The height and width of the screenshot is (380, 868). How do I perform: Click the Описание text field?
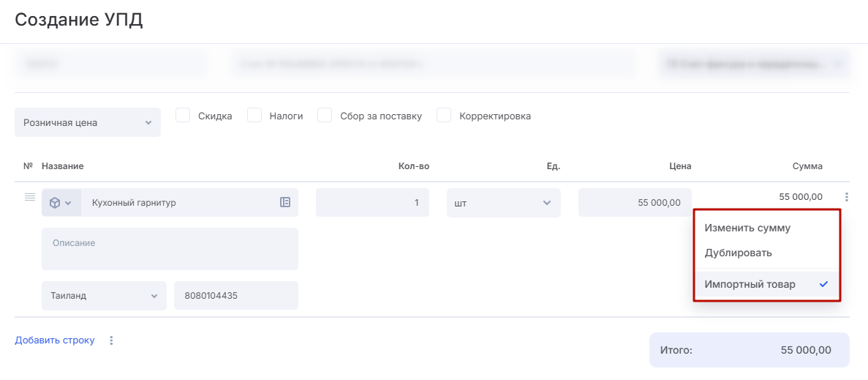pos(170,249)
